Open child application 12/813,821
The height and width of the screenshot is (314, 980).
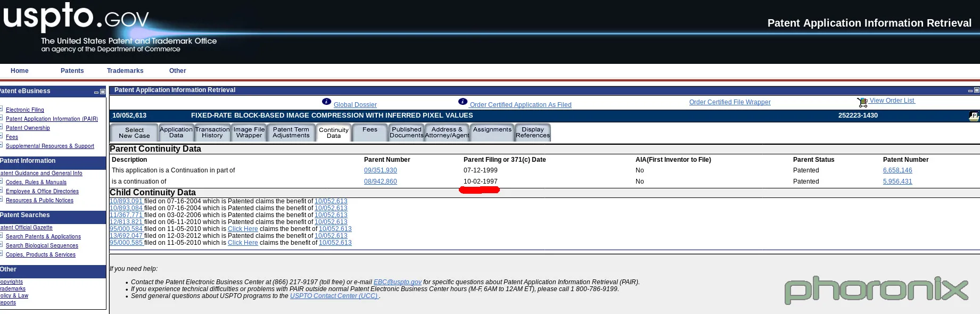click(126, 222)
